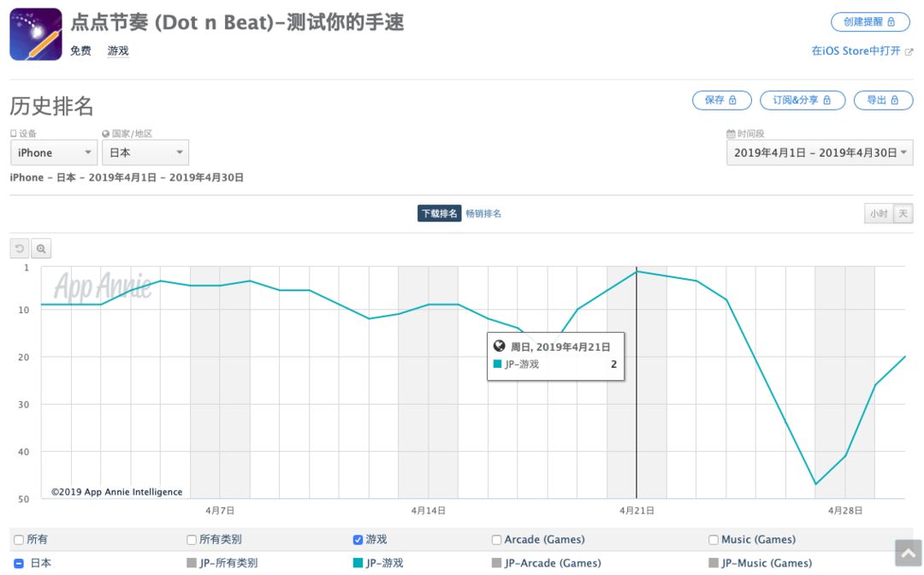Collapse the 日本 country row
The image size is (924, 575).
(x=19, y=563)
